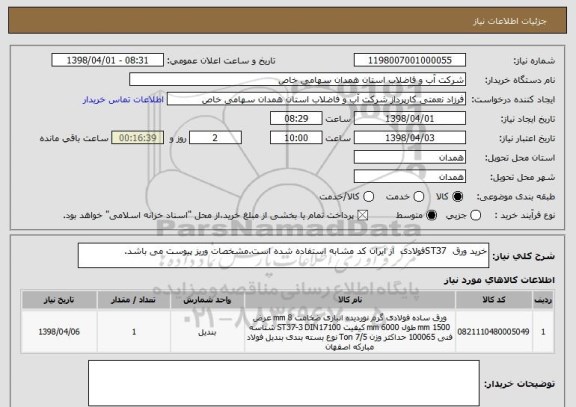The height and width of the screenshot is (407, 576).
Task: Select the first row in goods table
Action: pyautogui.click(x=288, y=332)
